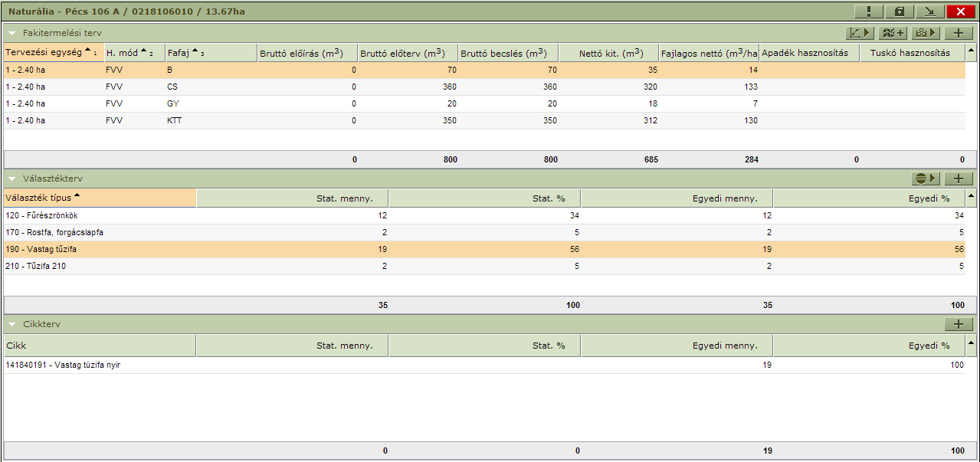Select the row with Fafaj CS
Image resolution: width=980 pixels, height=462 pixels.
click(484, 87)
